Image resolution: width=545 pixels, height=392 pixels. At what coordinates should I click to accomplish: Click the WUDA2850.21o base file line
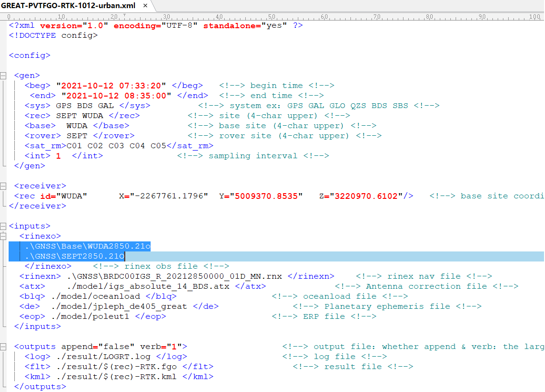88,246
